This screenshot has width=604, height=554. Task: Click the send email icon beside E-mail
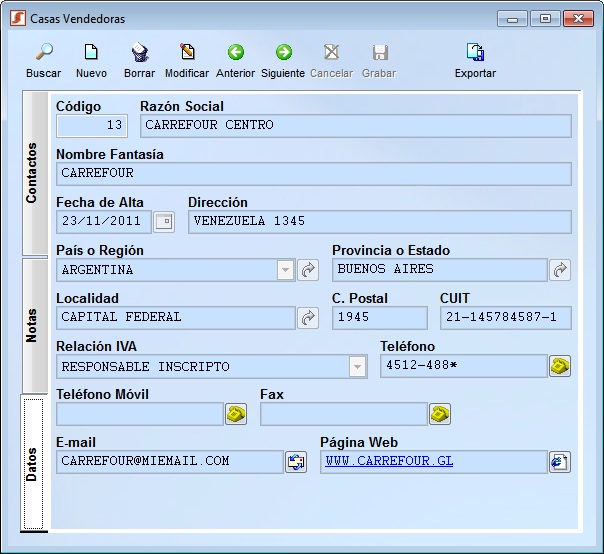click(296, 462)
